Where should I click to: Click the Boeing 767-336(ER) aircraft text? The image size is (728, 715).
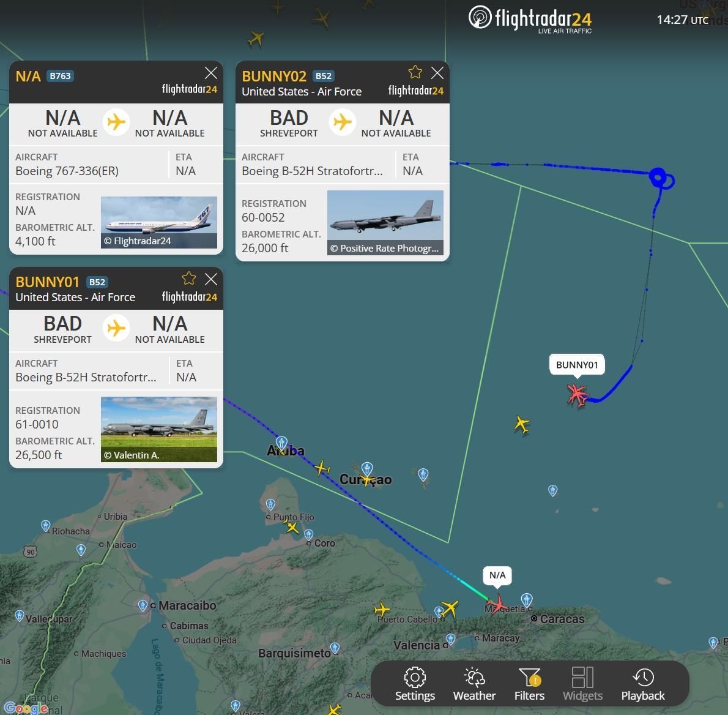(67, 171)
